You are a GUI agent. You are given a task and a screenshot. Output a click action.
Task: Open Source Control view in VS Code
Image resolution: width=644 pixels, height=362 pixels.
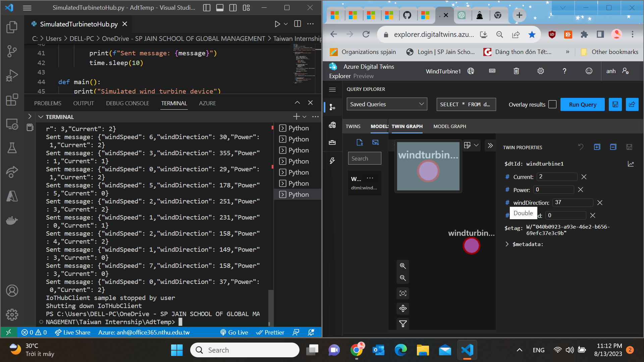(12, 51)
